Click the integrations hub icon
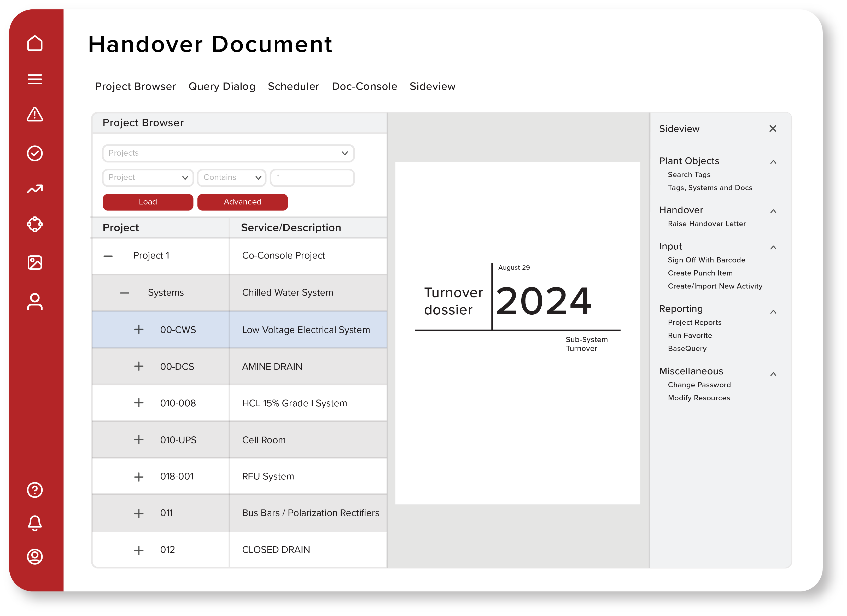The width and height of the screenshot is (847, 616). coord(35,224)
